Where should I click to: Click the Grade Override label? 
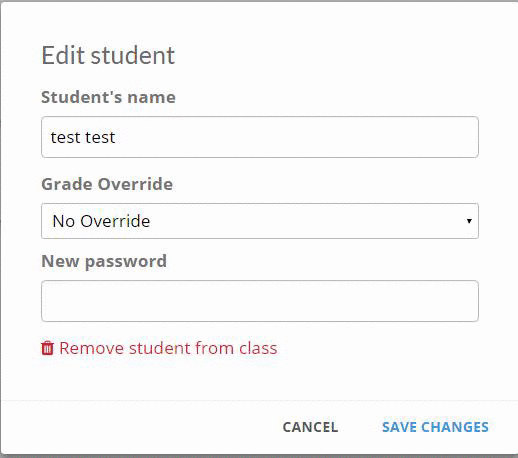tap(107, 184)
